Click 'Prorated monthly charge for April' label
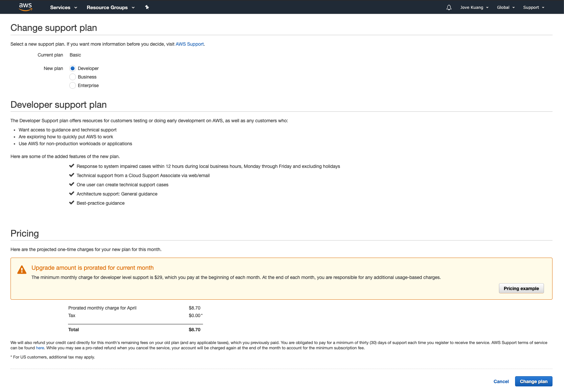Screen dimensions: 564x392 (102, 308)
